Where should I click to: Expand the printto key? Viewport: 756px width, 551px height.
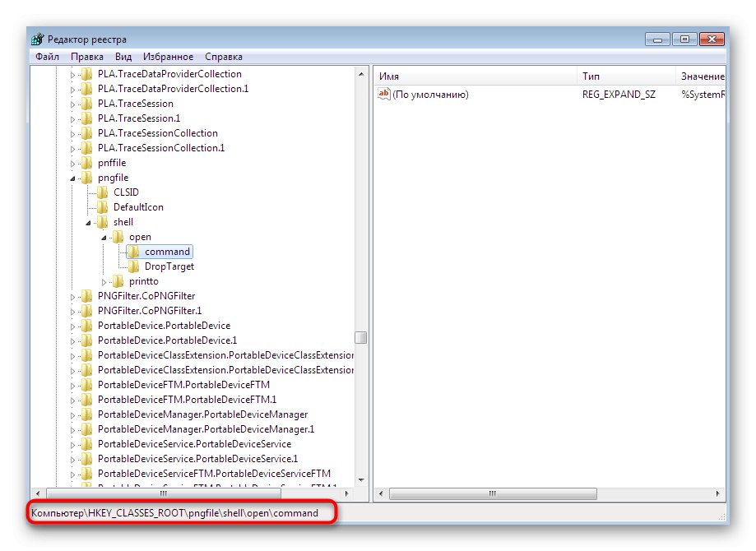point(104,282)
